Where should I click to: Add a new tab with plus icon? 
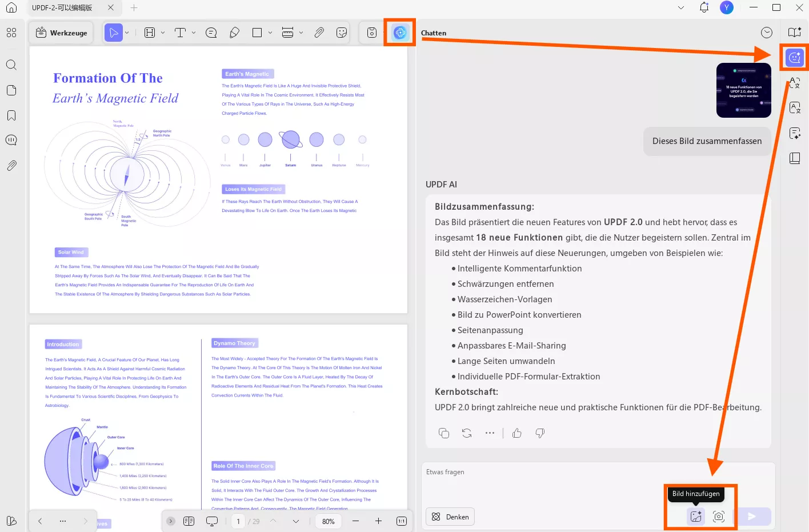pos(134,8)
